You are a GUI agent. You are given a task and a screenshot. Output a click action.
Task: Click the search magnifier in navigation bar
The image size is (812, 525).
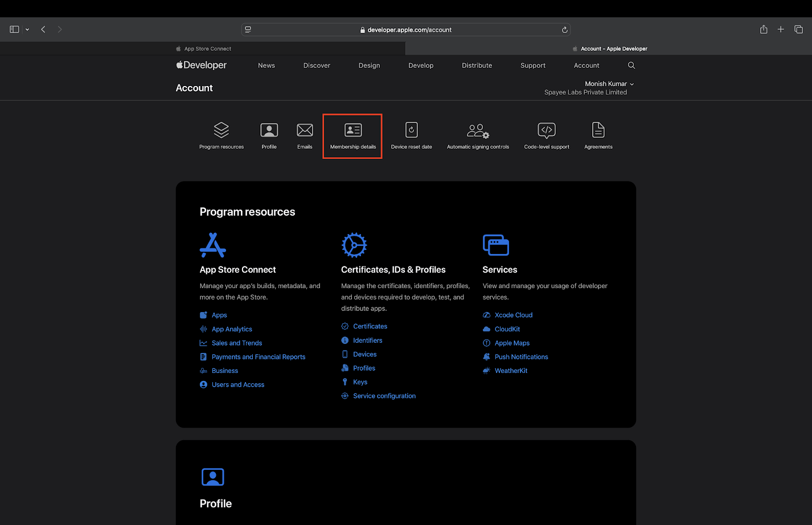pyautogui.click(x=631, y=65)
